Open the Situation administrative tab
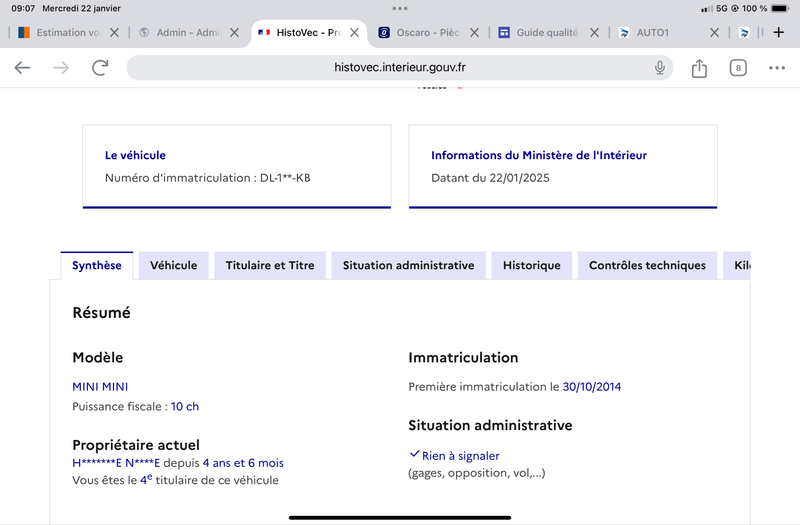800x525 pixels. 409,265
